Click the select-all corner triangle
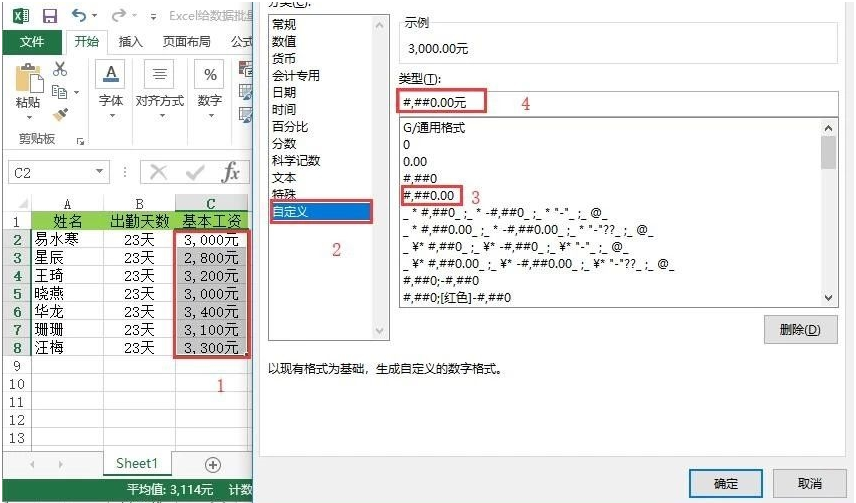The width and height of the screenshot is (856, 503). click(22, 204)
